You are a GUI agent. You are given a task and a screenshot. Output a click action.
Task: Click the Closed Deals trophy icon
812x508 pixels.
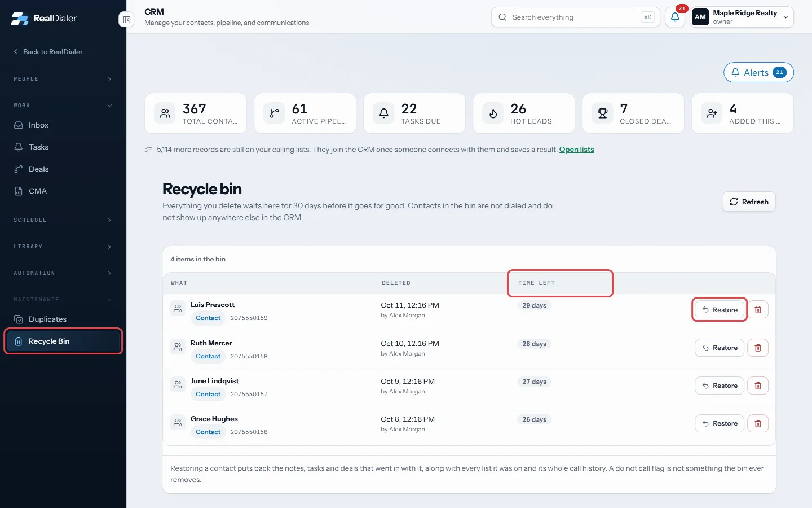coord(602,113)
